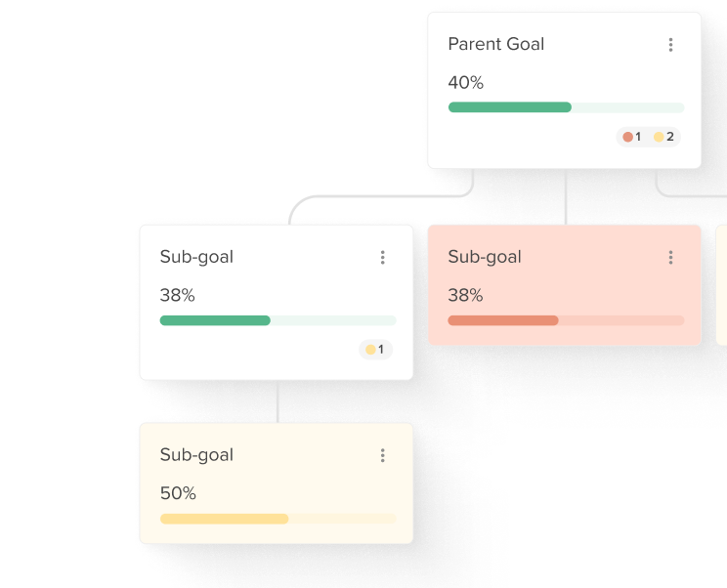Open the Parent Goal three-dot menu
The width and height of the screenshot is (727, 588).
pyautogui.click(x=670, y=45)
